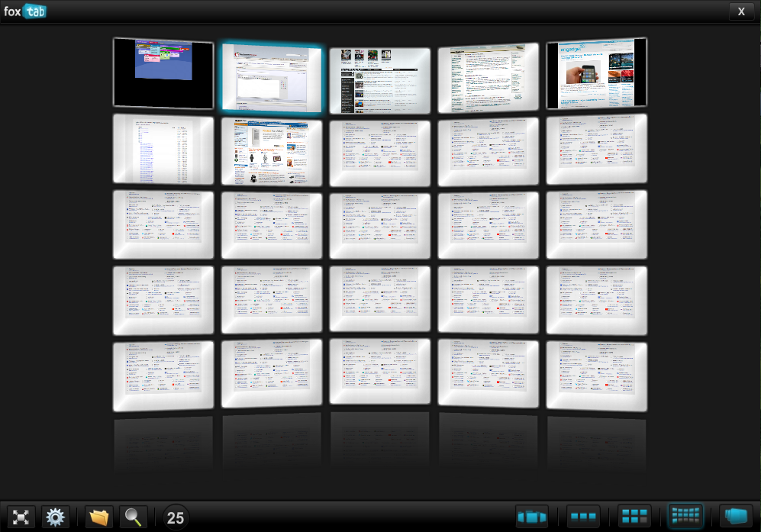Open the dark news site thumbnail
The width and height of the screenshot is (761, 532).
(380, 81)
